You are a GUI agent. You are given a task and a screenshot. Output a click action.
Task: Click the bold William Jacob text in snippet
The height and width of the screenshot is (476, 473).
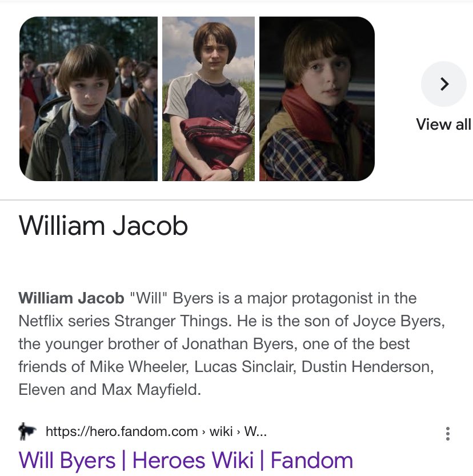[x=71, y=298]
